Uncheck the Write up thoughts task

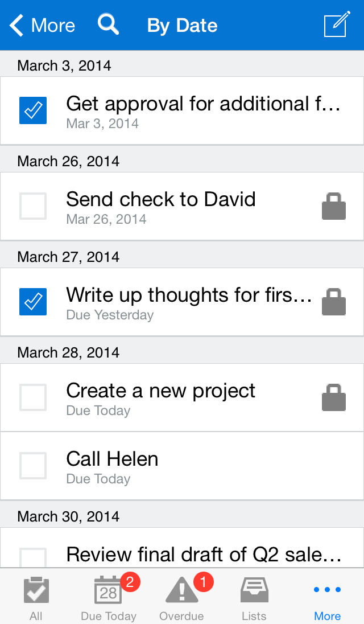[x=33, y=302]
